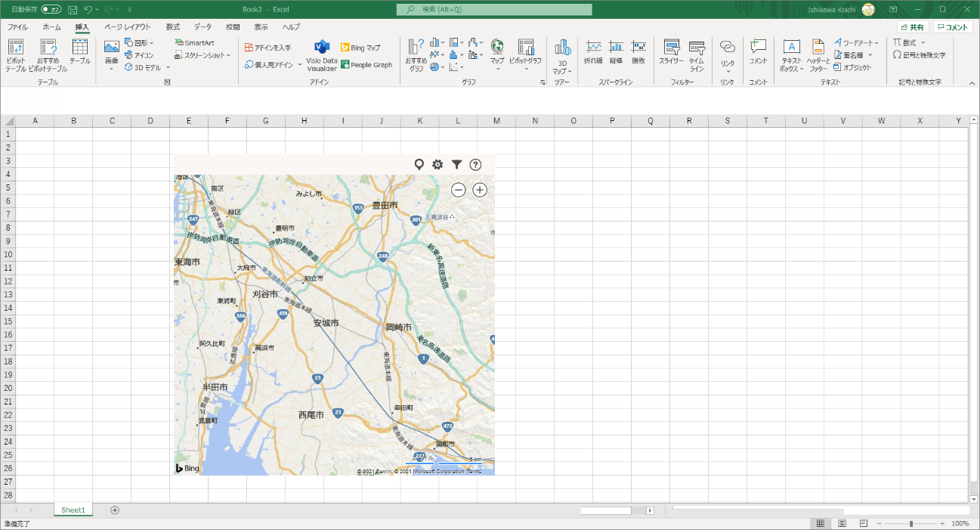The width and height of the screenshot is (980, 530).
Task: Click the 共有 (Share) button
Action: (x=913, y=27)
